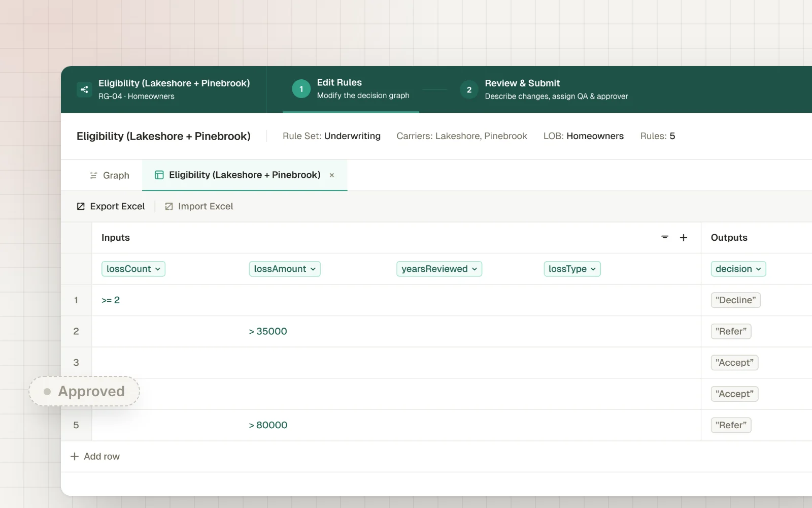The image size is (812, 508).
Task: Close the Eligibility (Lakeshore + Pinebrook) tab
Action: pos(332,175)
